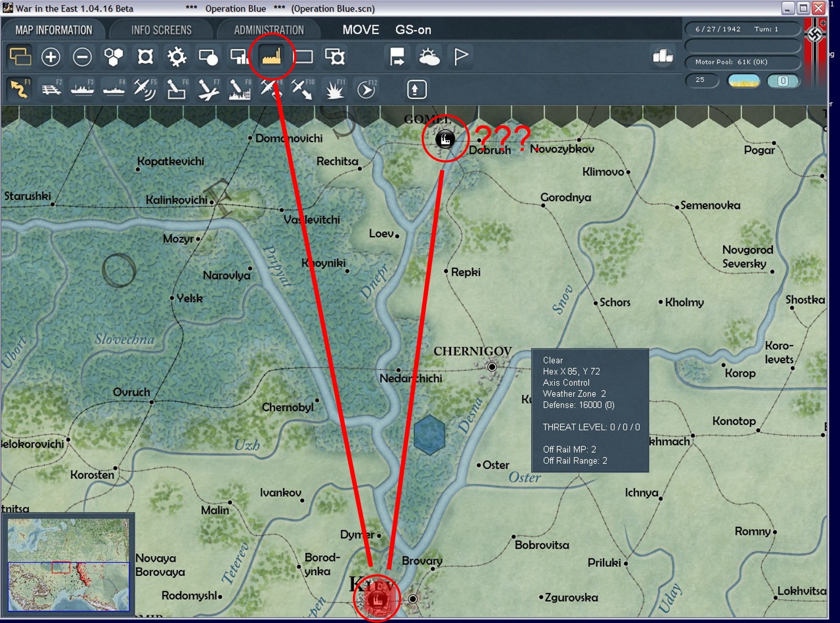Select the F10 aircraft-with-arrow icon
Image resolution: width=840 pixels, height=623 pixels.
[x=303, y=89]
